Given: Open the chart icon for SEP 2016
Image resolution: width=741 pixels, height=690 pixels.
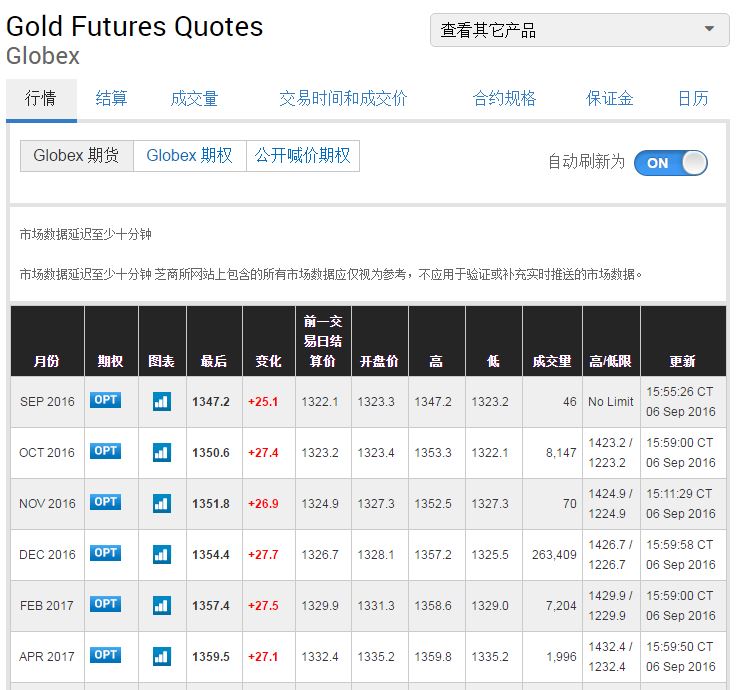Looking at the screenshot, I should [x=161, y=401].
